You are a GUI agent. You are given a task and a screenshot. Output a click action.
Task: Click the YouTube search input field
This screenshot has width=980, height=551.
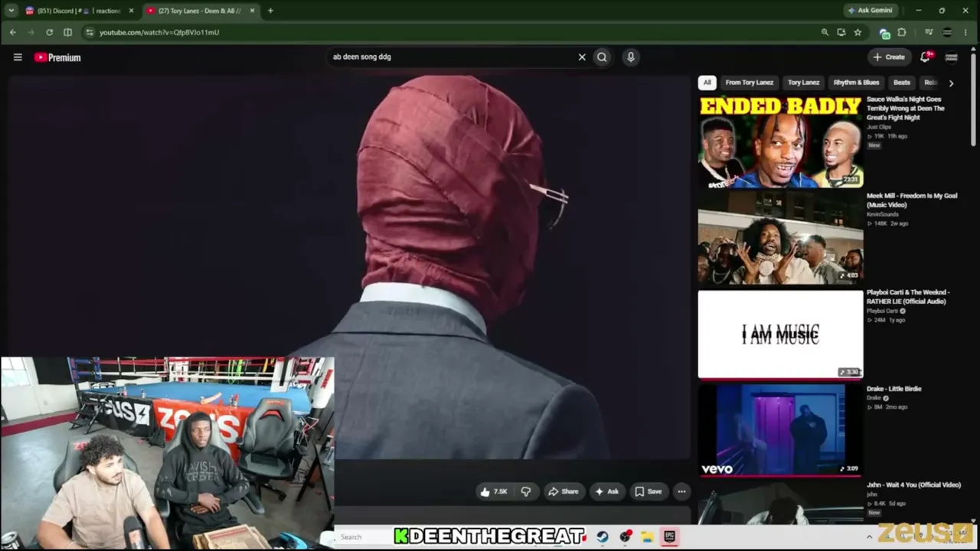452,57
